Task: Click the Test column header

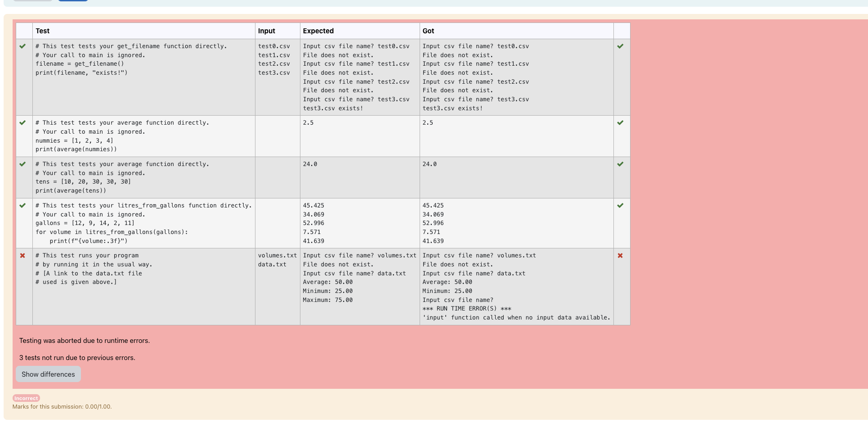Action: 43,31
